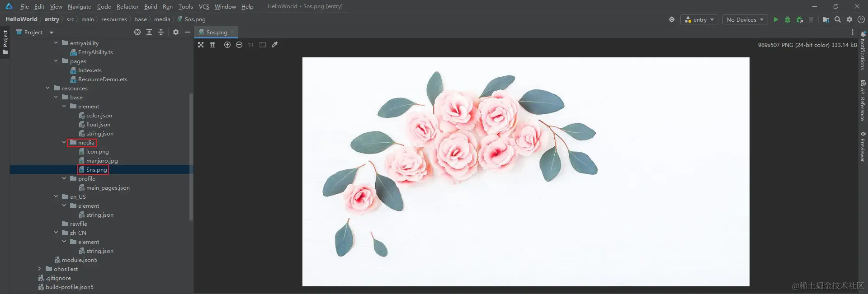The image size is (868, 294).
Task: Toggle chessboard transparency background in image viewer
Action: click(201, 45)
